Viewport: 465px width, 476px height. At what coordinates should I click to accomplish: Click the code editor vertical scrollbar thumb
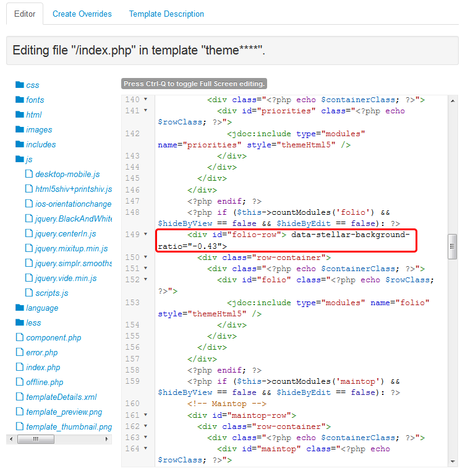tap(453, 246)
